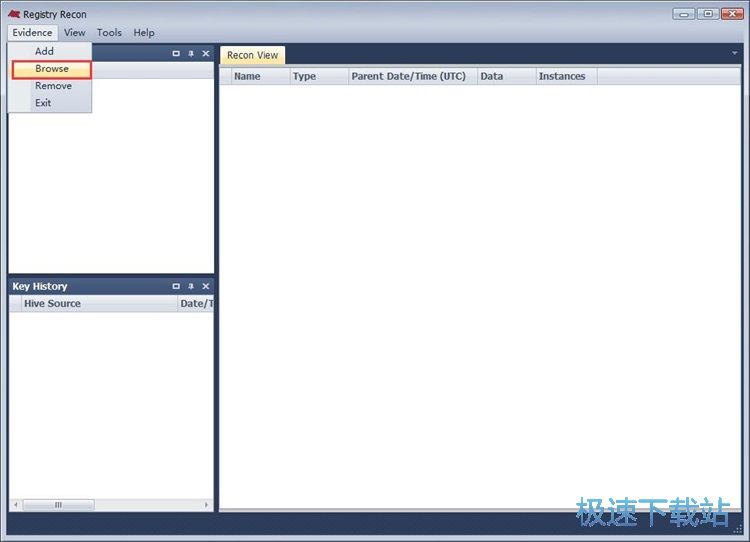Viewport: 750px width, 542px height.
Task: Maximize the Key History panel
Action: coord(176,286)
